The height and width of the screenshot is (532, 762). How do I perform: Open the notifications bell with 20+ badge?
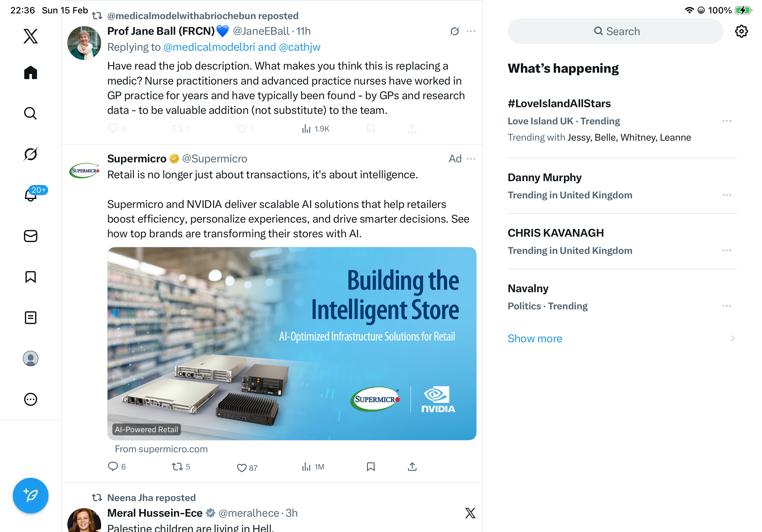click(x=31, y=195)
